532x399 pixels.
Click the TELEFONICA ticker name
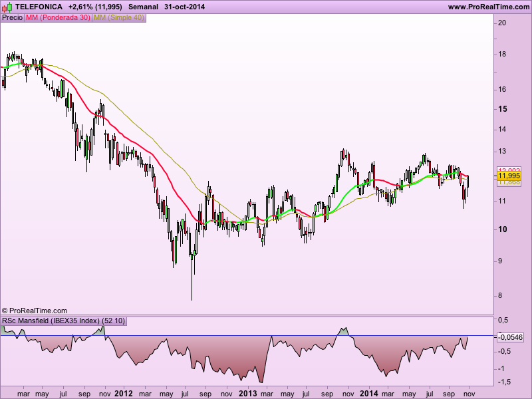click(x=39, y=7)
